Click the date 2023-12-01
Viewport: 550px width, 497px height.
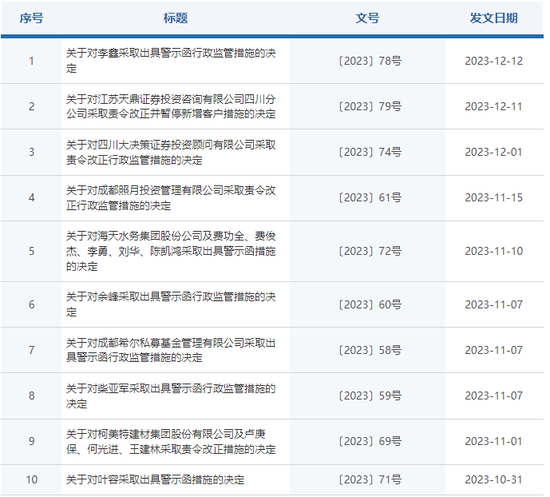(x=494, y=152)
